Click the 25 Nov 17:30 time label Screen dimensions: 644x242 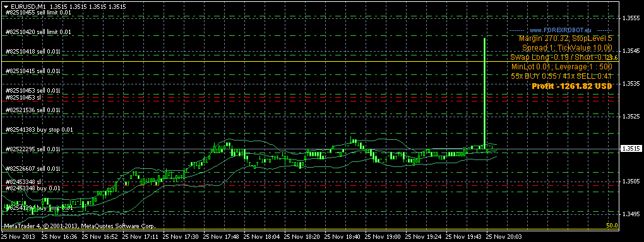click(x=181, y=237)
